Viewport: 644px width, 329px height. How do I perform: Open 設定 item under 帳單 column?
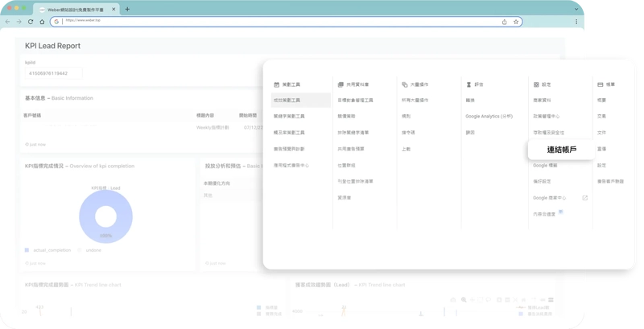601,166
